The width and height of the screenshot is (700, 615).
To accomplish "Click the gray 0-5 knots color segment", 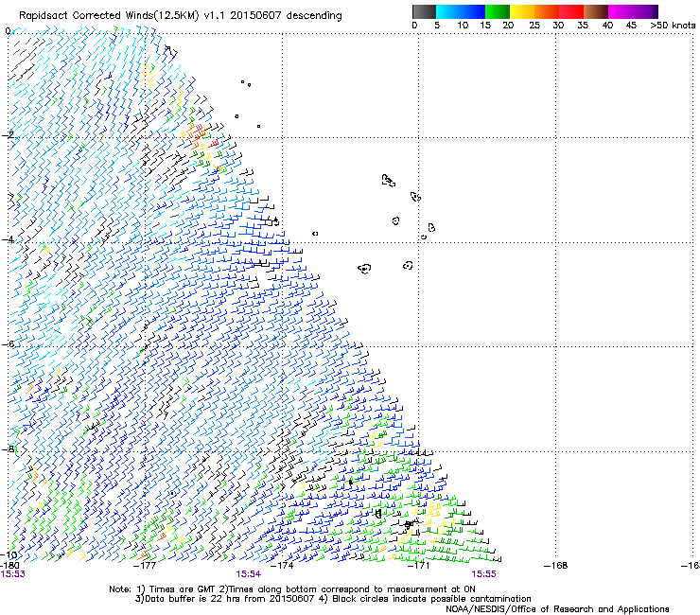I will click(x=424, y=11).
